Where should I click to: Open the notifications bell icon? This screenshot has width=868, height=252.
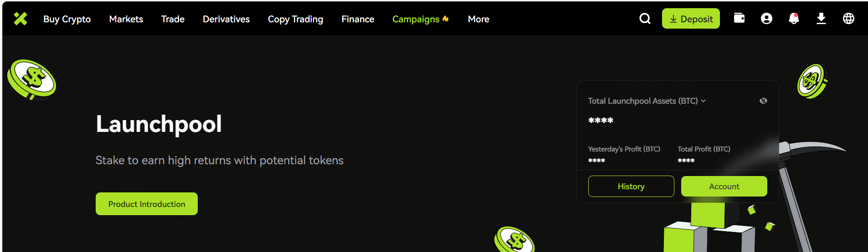[794, 19]
